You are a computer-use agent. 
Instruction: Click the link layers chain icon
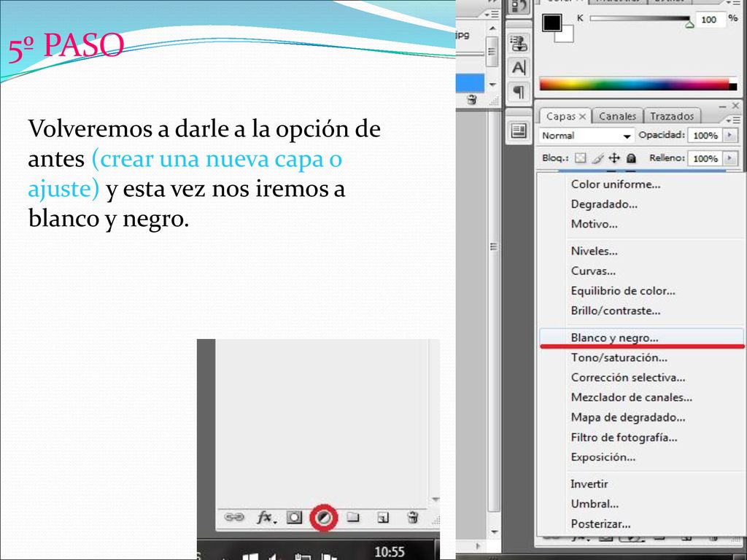(x=234, y=517)
